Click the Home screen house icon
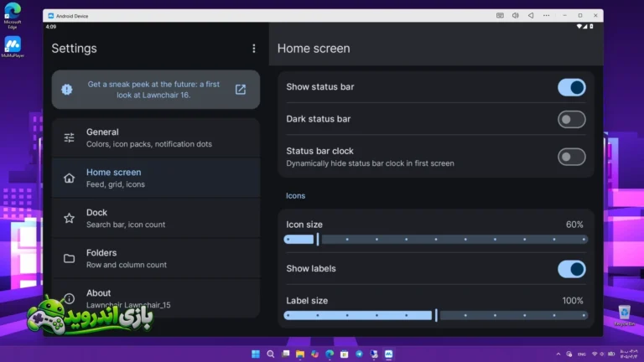 (69, 178)
